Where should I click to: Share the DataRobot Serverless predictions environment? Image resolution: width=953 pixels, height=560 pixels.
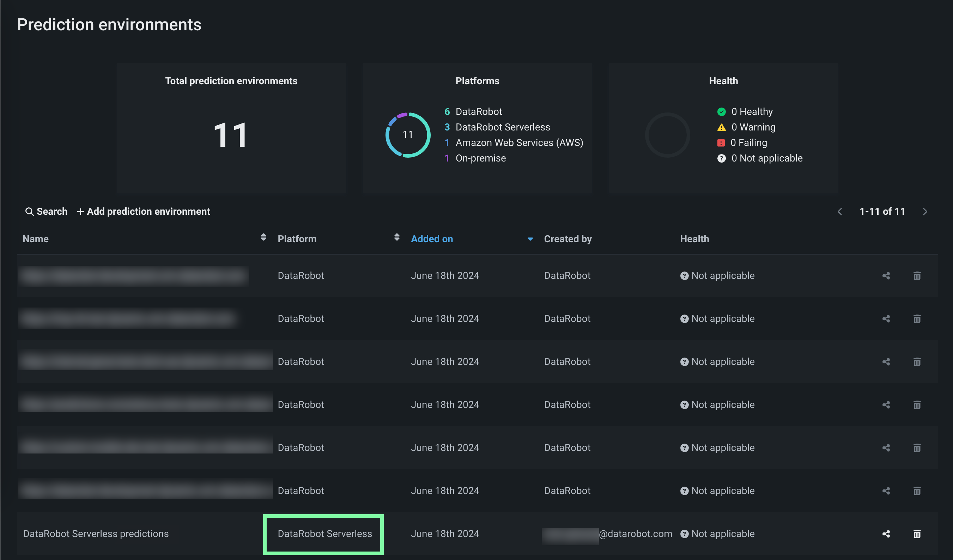(x=886, y=534)
